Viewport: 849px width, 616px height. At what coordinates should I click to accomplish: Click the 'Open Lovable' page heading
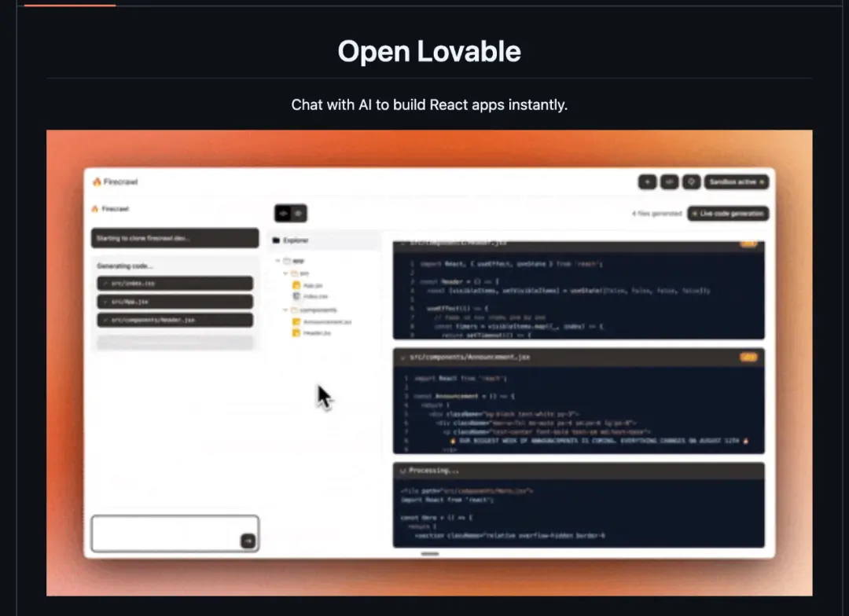[x=429, y=51]
